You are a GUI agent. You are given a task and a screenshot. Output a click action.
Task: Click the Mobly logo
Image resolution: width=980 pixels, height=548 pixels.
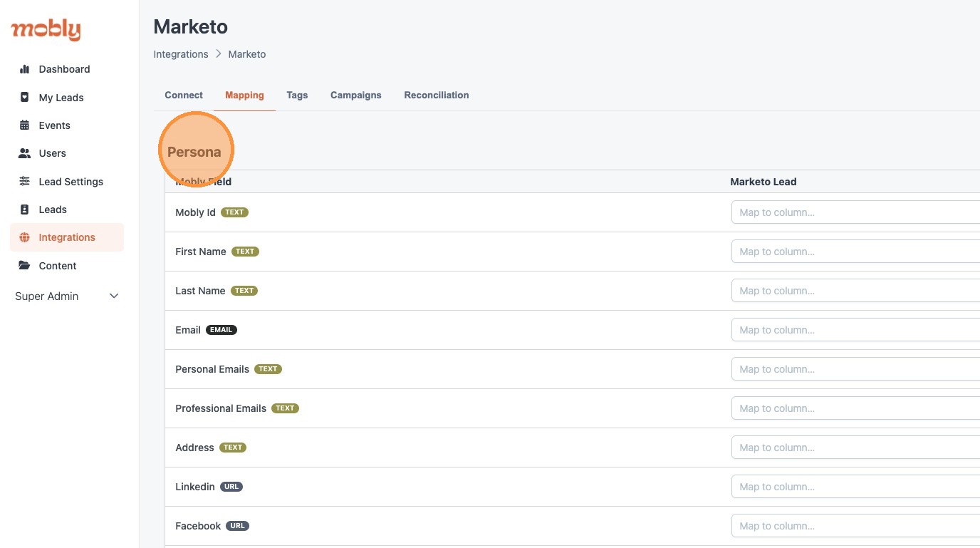[x=46, y=30]
